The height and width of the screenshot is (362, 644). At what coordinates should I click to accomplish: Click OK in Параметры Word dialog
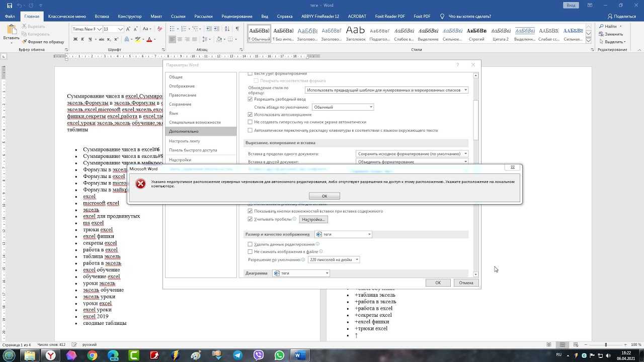click(x=438, y=283)
